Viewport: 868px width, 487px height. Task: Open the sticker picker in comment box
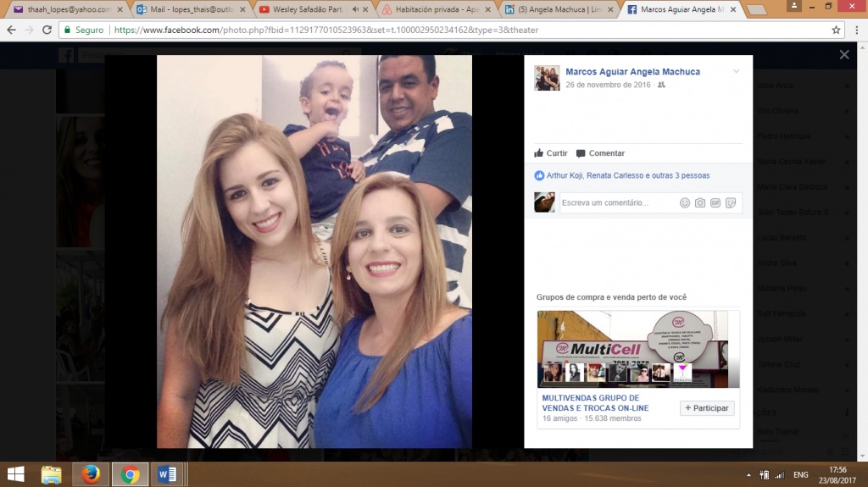[x=731, y=203]
